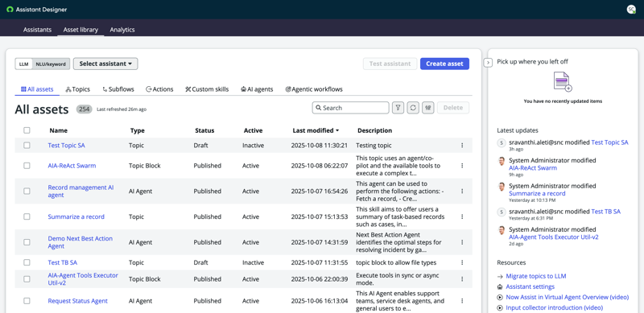
Task: Open row actions for Demo Next Best Action Agent
Action: point(462,242)
